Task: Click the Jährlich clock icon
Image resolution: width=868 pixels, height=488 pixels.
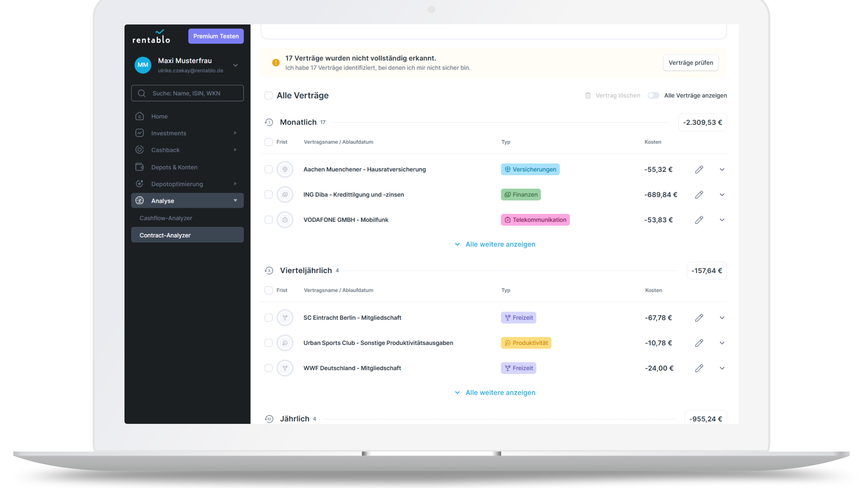Action: 269,419
